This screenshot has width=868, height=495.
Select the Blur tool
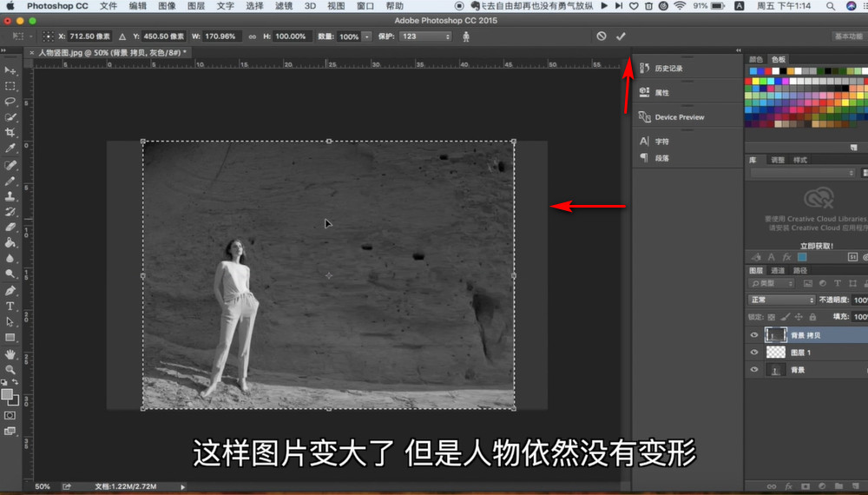[x=10, y=258]
